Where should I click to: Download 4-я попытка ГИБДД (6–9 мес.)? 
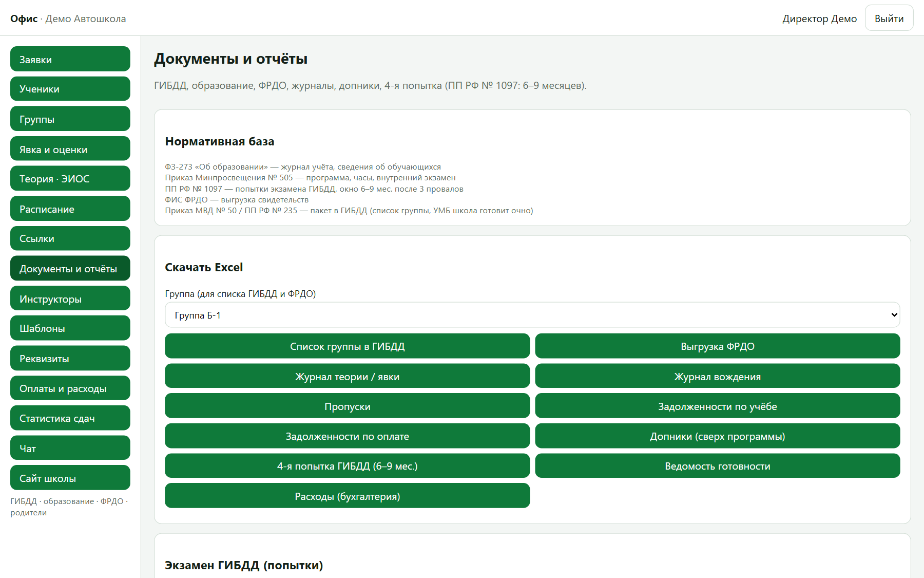coord(347,466)
